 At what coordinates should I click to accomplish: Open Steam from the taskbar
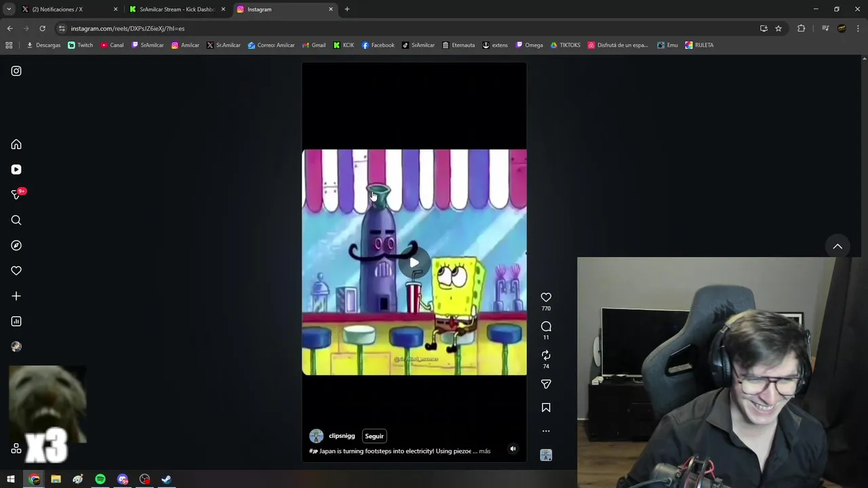point(166,479)
